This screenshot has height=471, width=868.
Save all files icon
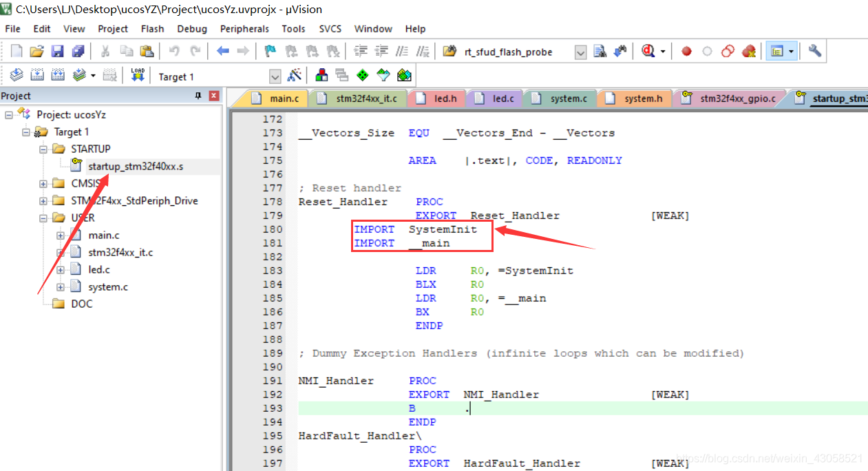(x=78, y=51)
